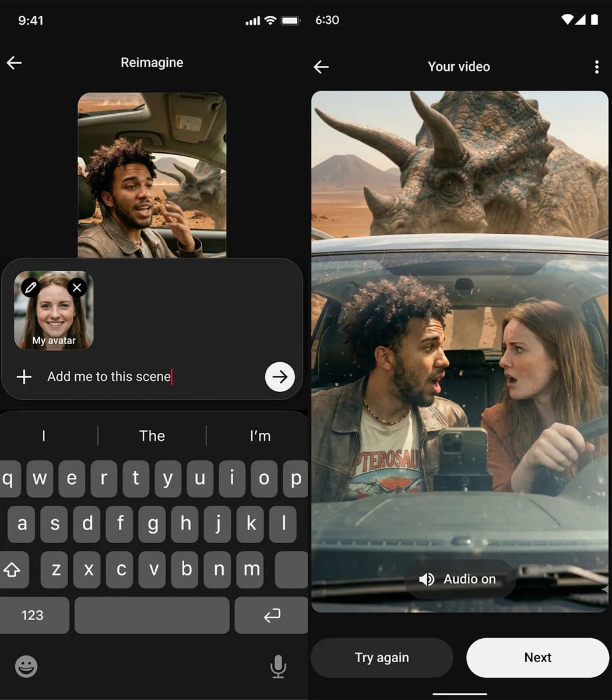The height and width of the screenshot is (700, 612).
Task: Tap the source video preview in Reimagine
Action: (152, 175)
